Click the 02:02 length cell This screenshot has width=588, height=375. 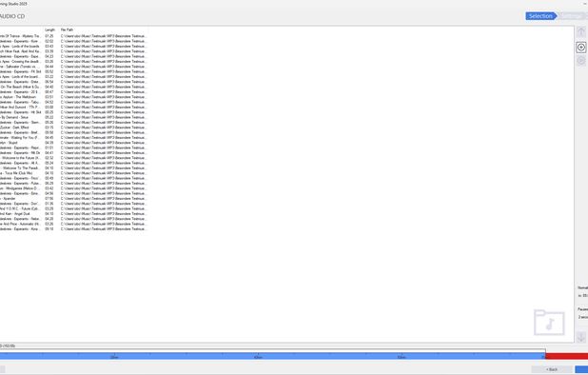point(49,41)
